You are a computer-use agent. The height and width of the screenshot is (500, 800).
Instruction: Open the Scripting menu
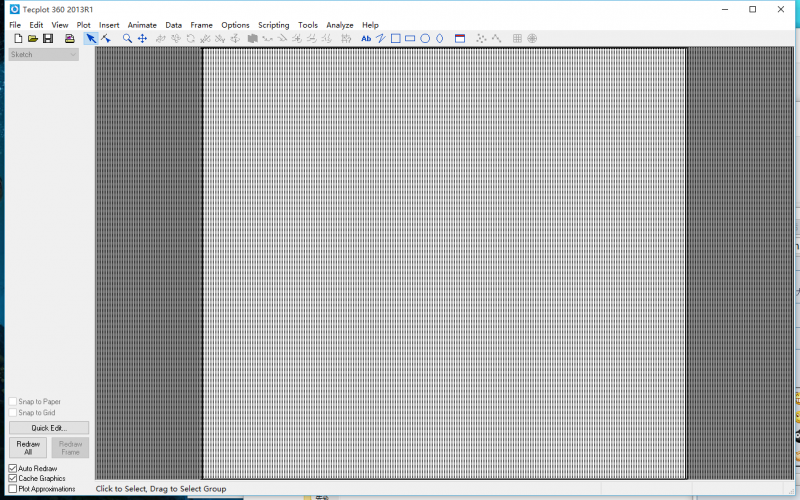[x=273, y=25]
